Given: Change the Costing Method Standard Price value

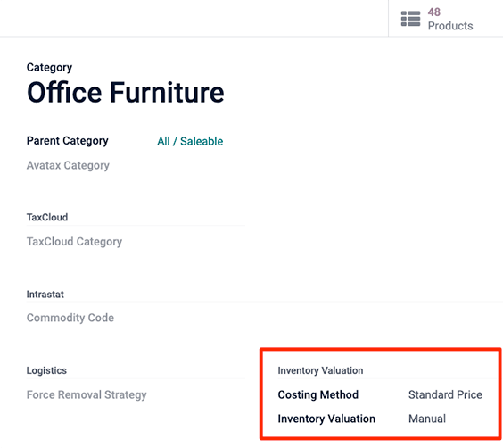Looking at the screenshot, I should (x=445, y=394).
